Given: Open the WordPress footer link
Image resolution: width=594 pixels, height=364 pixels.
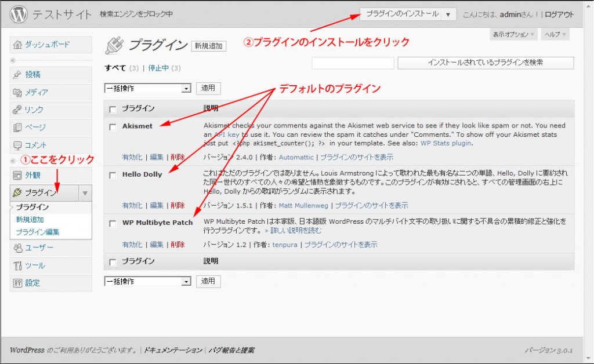Looking at the screenshot, I should coord(27,350).
